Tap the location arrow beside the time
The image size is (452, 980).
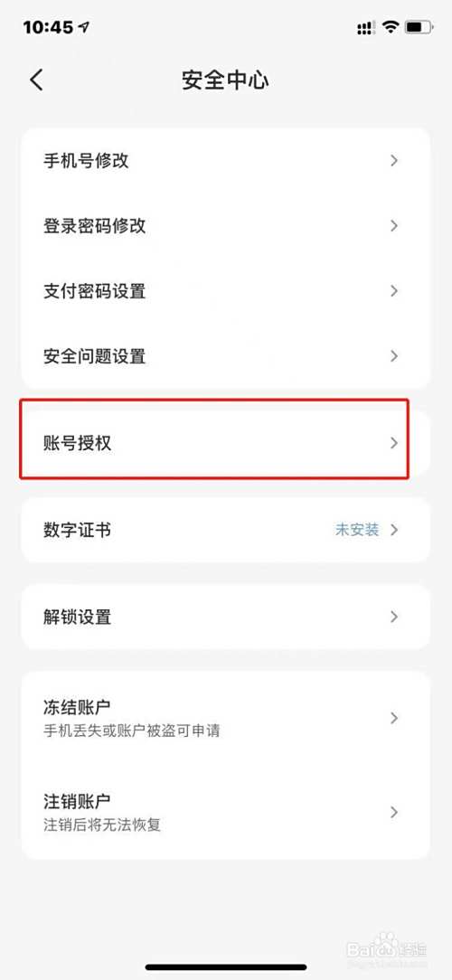coord(83,27)
